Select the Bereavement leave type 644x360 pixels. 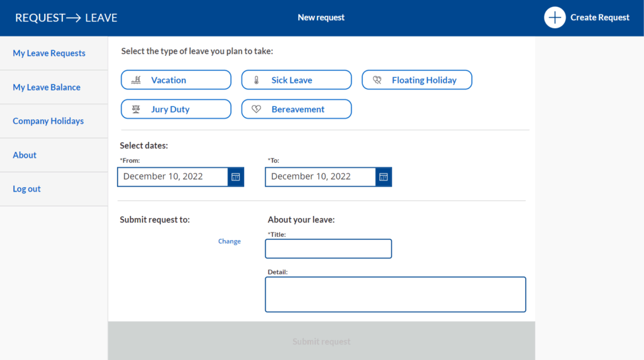296,109
